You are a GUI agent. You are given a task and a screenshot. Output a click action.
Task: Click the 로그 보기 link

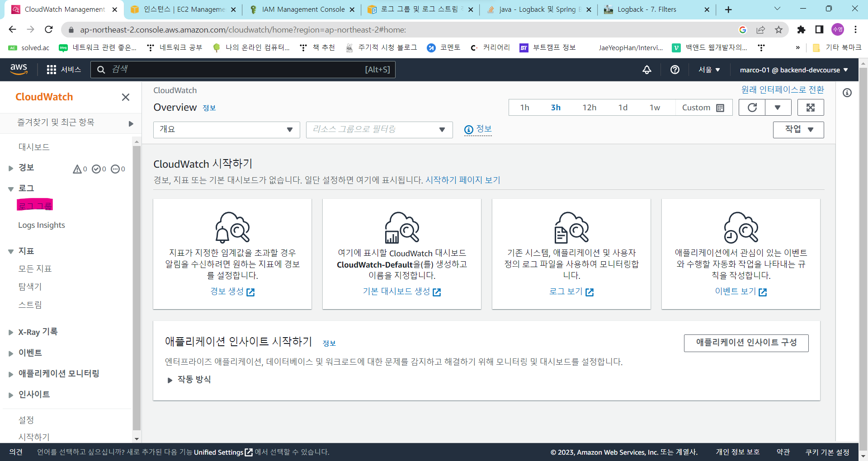[571, 292]
